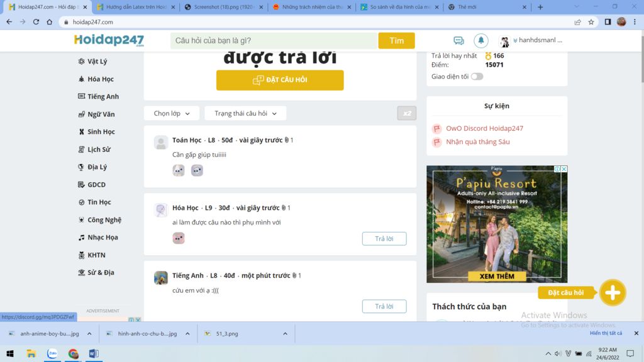Toggle the x2 points button
The width and height of the screenshot is (644, 362).
point(407,113)
